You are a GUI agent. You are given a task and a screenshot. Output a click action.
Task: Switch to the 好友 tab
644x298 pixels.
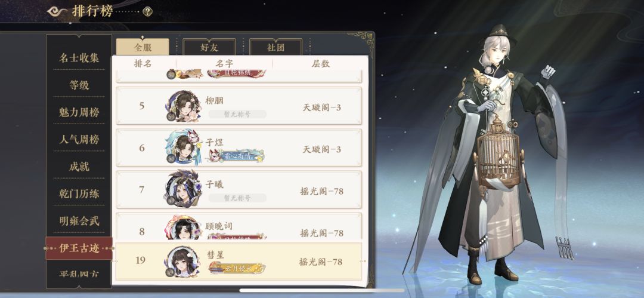coord(209,47)
